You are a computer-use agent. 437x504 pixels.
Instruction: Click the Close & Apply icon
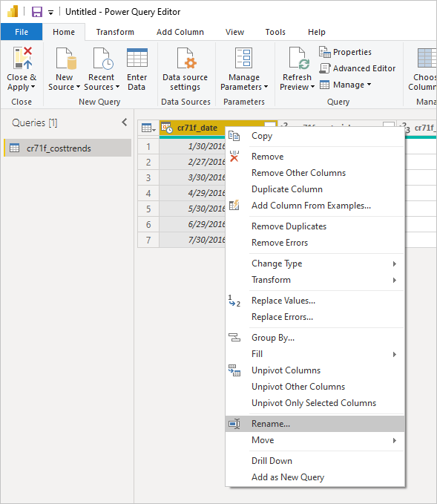coord(22,58)
